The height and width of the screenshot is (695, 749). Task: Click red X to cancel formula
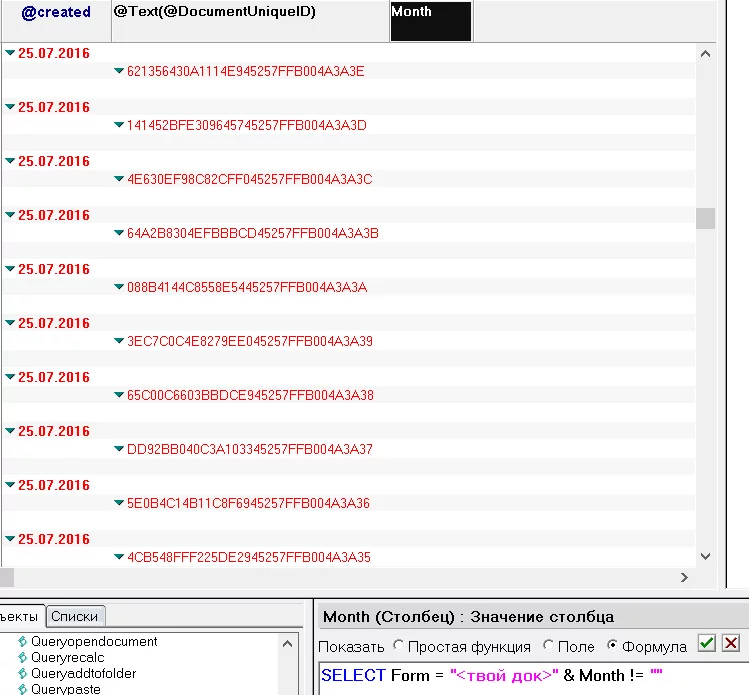[x=731, y=644]
